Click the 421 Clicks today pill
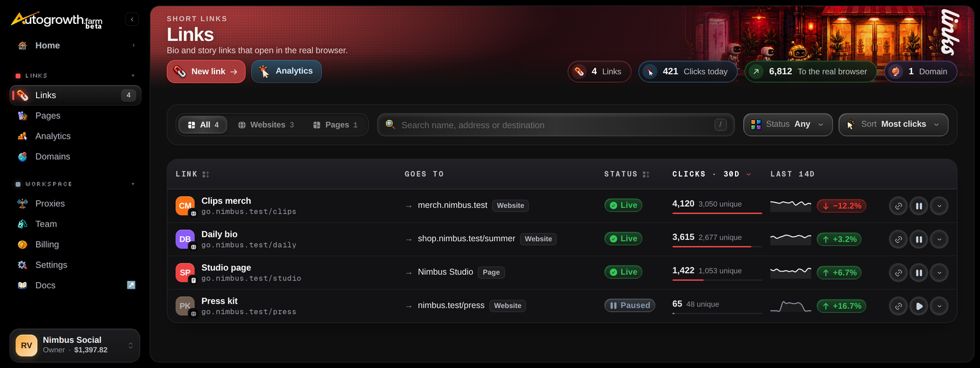 [x=688, y=71]
